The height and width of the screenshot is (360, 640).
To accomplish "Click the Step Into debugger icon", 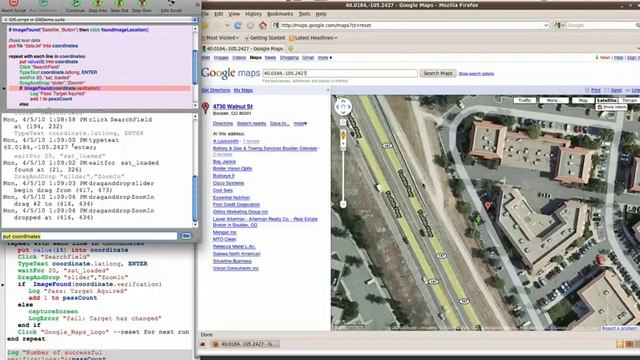I will [x=98, y=3].
